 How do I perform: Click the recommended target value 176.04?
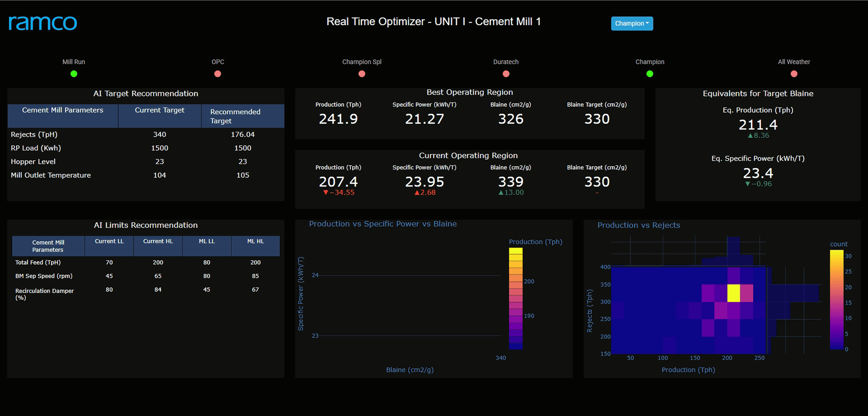pos(243,134)
